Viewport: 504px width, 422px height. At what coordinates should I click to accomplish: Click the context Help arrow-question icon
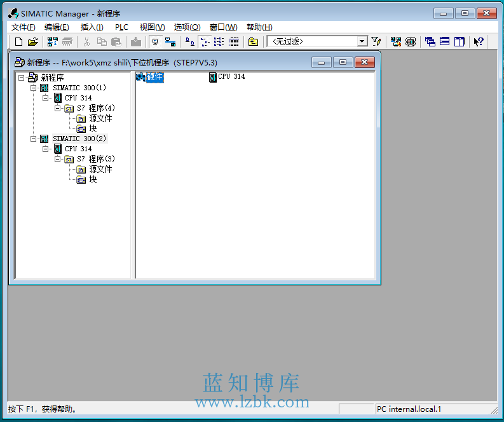[479, 42]
